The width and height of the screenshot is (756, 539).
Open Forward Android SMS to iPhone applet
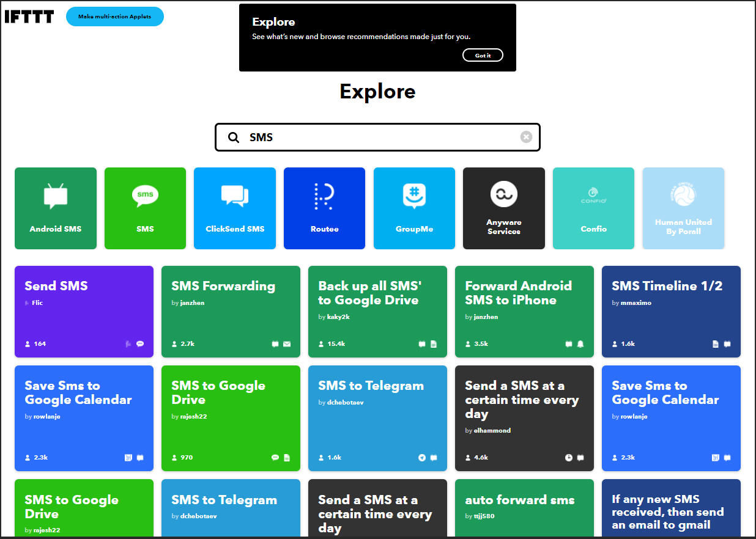click(x=524, y=312)
